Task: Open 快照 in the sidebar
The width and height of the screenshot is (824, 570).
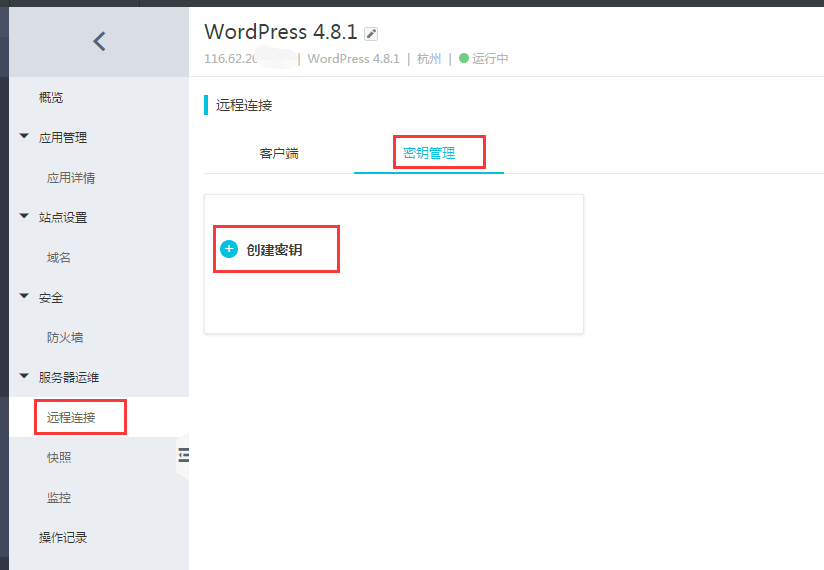Action: tap(59, 458)
